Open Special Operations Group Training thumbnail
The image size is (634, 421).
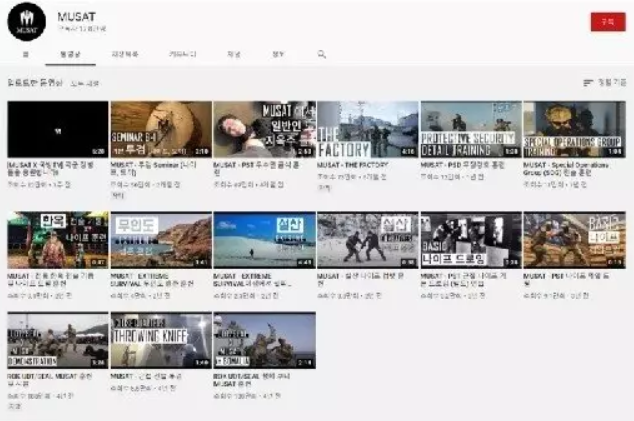(x=574, y=129)
